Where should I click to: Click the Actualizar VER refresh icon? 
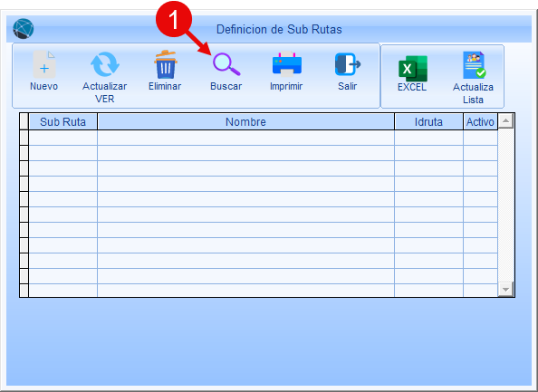click(105, 64)
